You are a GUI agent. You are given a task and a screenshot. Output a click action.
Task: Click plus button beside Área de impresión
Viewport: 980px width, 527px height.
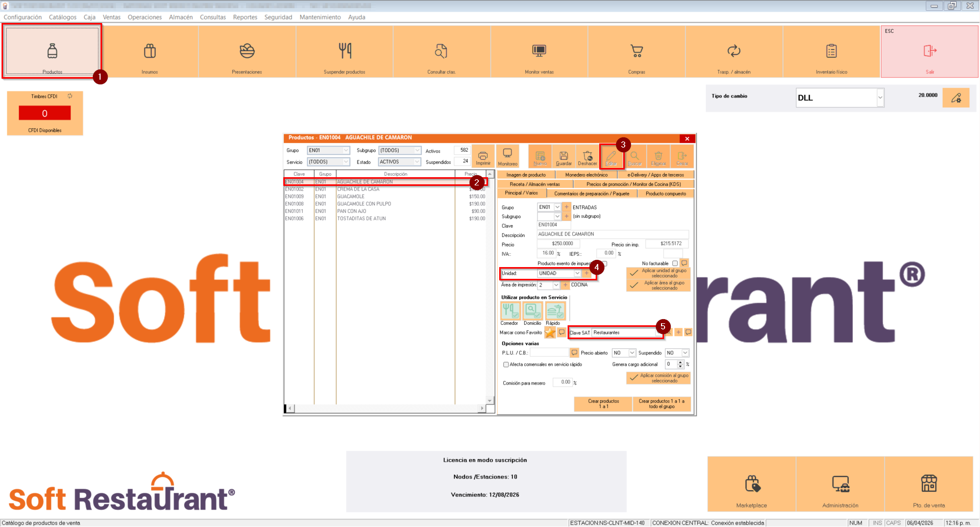[566, 285]
